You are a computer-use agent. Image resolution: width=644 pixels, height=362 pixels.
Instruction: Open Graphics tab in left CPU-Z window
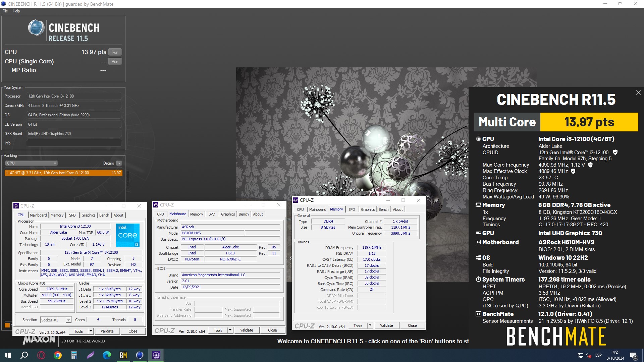click(89, 215)
